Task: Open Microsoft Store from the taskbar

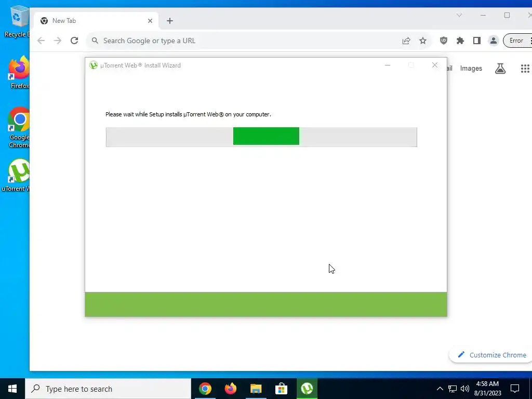Action: (x=281, y=389)
